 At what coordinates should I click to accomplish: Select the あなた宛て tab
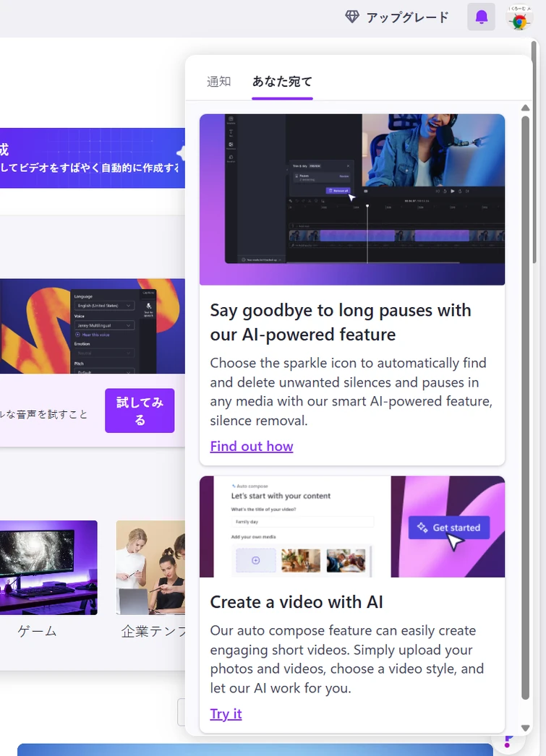tap(282, 82)
